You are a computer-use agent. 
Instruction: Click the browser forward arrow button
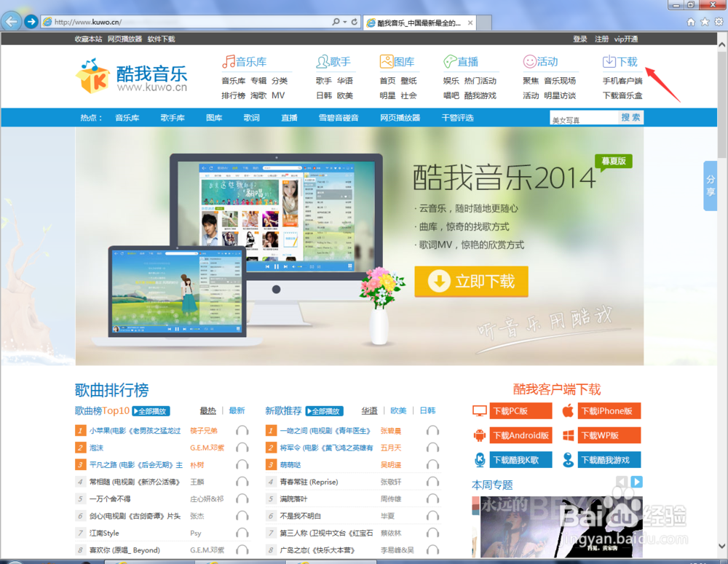pos(31,21)
